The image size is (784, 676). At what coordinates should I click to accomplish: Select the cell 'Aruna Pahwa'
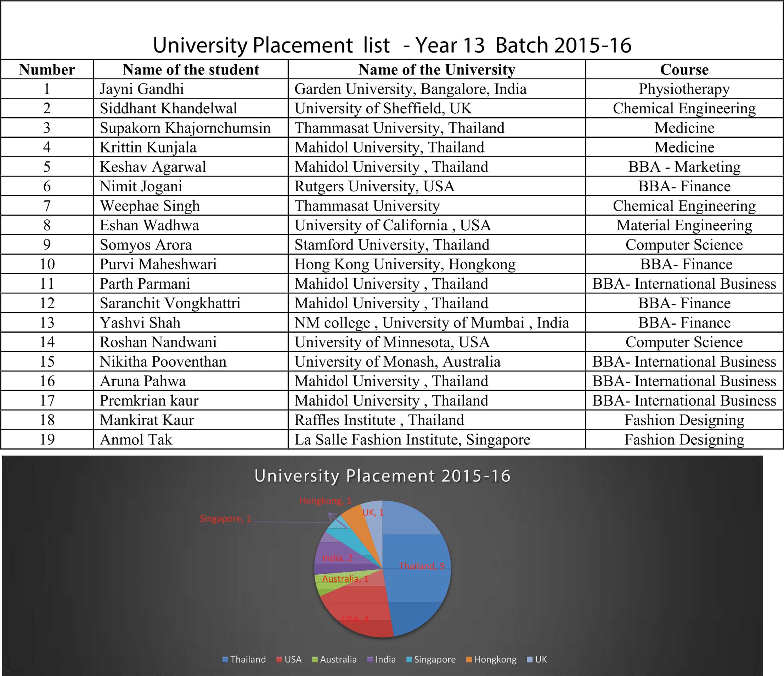tap(191, 381)
